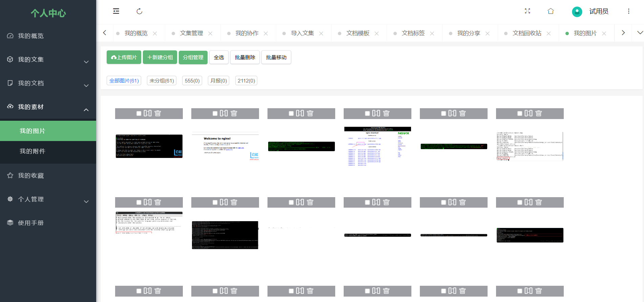Switch to the 文档模板 tab
Image resolution: width=644 pixels, height=302 pixels.
pos(358,33)
